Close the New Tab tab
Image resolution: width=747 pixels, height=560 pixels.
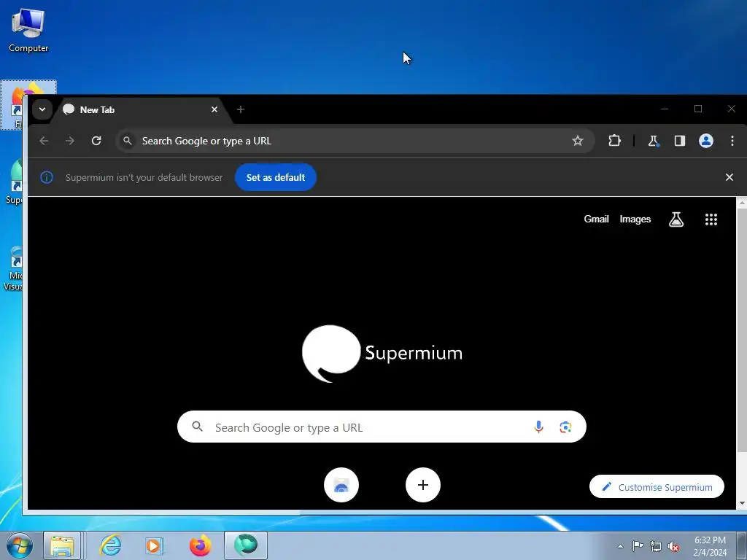214,109
